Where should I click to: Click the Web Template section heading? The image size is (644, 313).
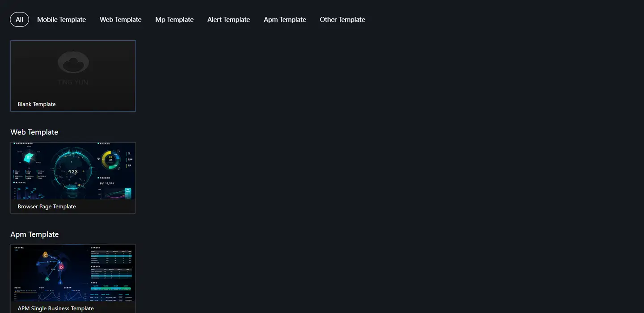[34, 132]
